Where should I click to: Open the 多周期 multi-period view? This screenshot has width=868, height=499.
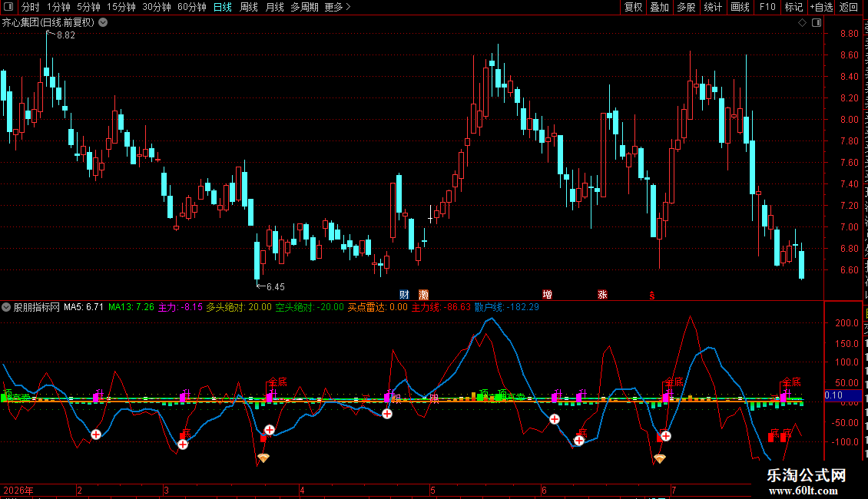coord(304,7)
